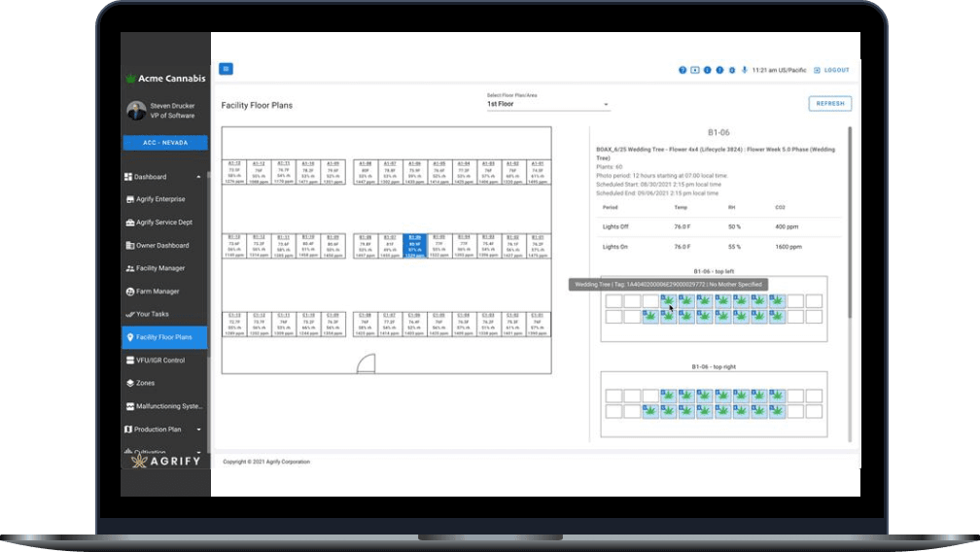The width and height of the screenshot is (980, 552).
Task: Click the B1-06 panel heading
Action: click(x=718, y=132)
